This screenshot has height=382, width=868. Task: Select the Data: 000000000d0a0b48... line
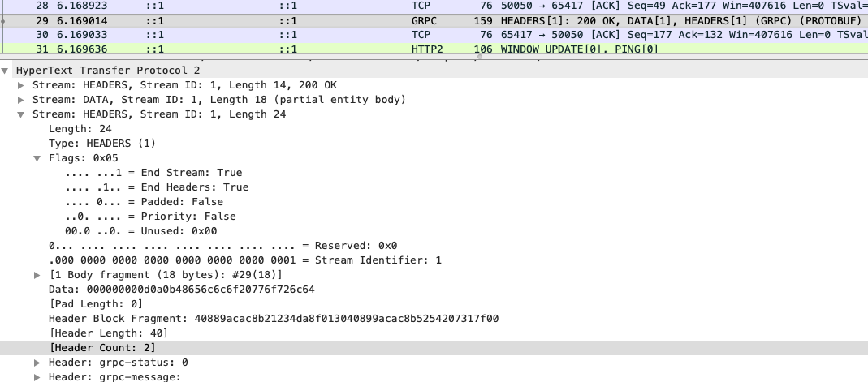click(182, 289)
